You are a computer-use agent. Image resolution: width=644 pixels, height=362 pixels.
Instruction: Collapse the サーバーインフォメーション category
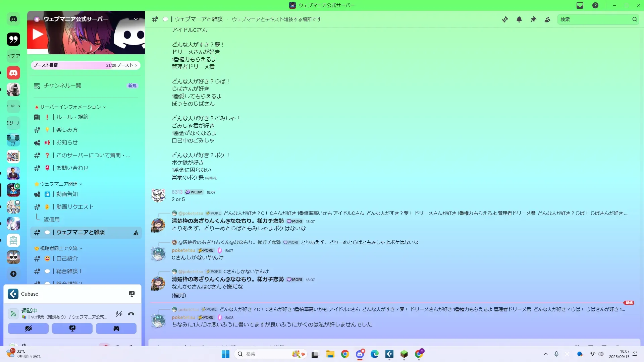click(x=70, y=107)
